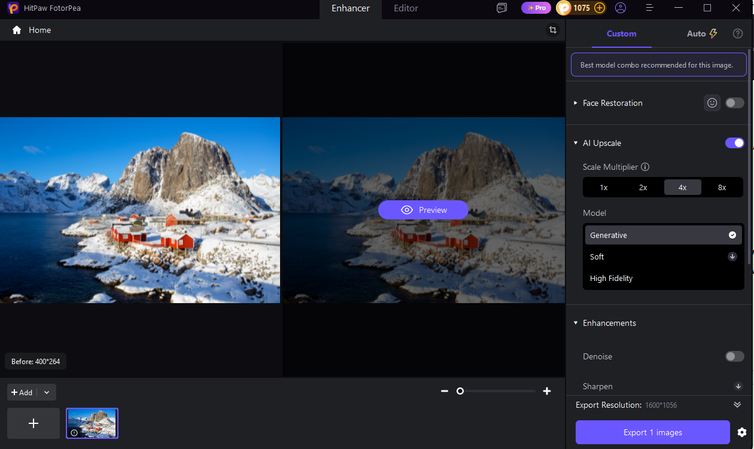Download the Sharpen enhancement via its arrow icon
Image resolution: width=754 pixels, height=449 pixels.
(x=738, y=386)
